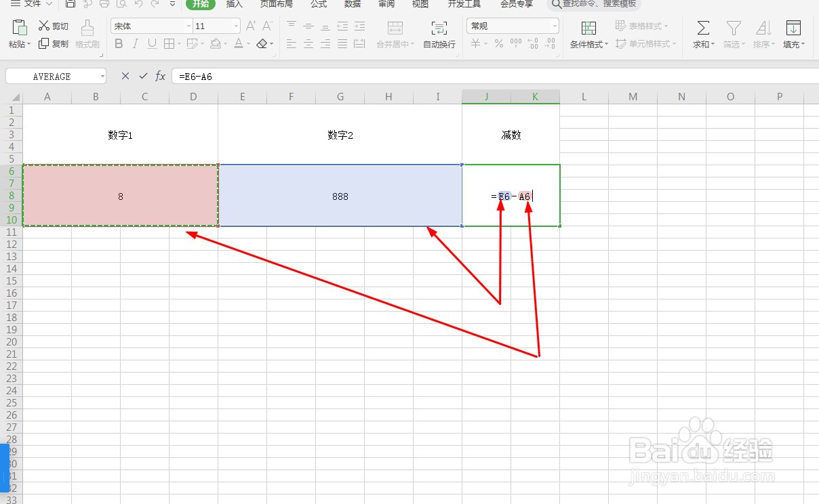Align text left

pos(292,43)
